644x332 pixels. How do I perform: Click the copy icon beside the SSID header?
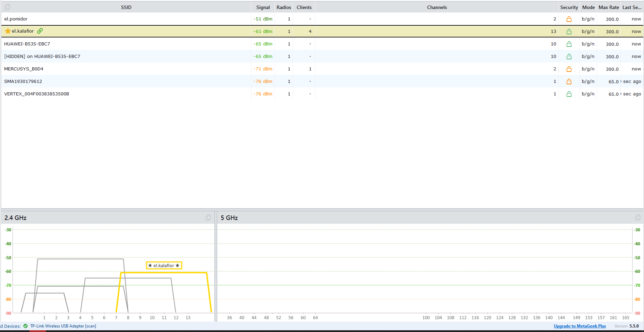pos(7,7)
